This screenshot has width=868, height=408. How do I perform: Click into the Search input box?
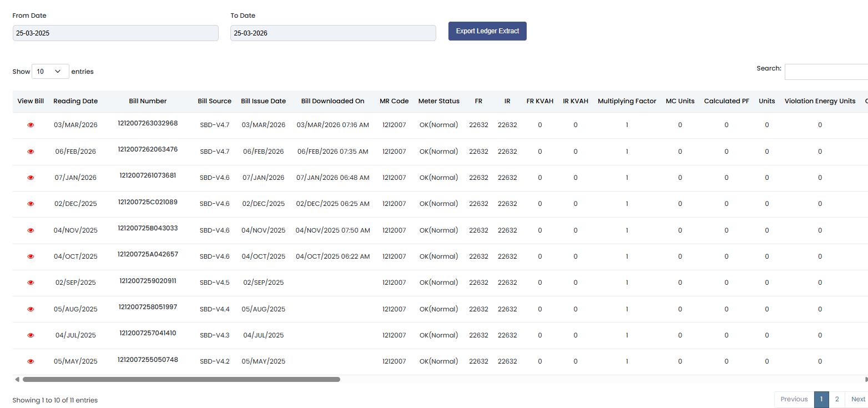tap(826, 72)
